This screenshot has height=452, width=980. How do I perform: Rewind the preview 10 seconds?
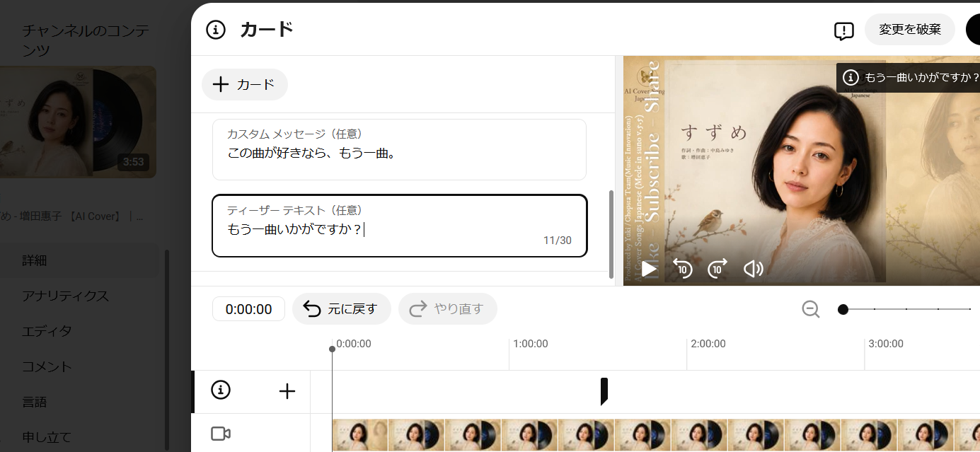pyautogui.click(x=682, y=269)
